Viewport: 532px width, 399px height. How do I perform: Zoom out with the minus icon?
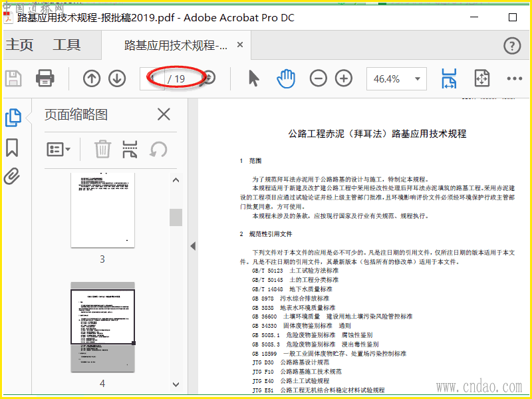(319, 78)
